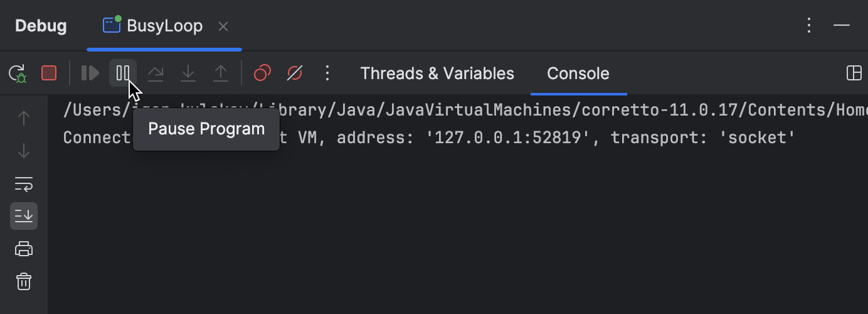Select the Console tab

[578, 73]
